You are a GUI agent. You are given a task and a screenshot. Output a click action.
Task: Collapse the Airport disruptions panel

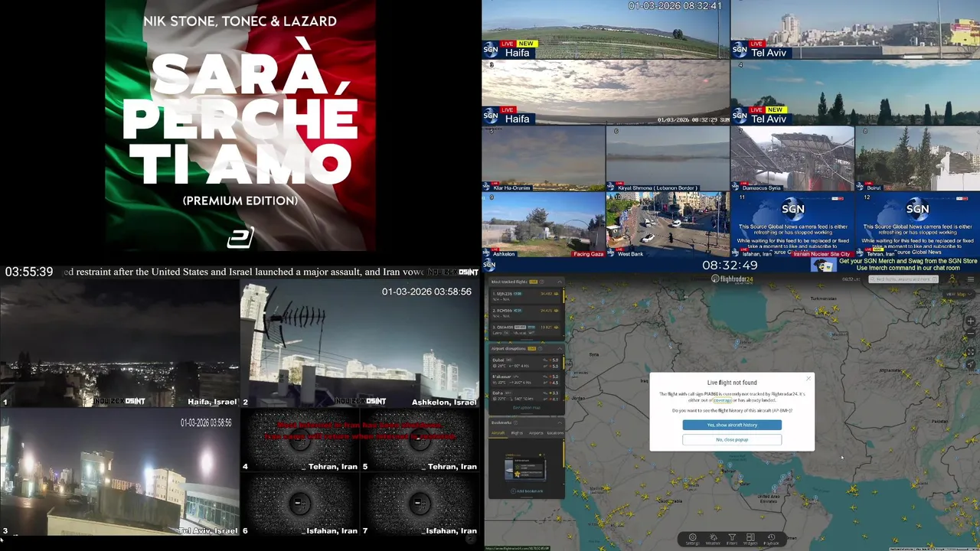click(560, 348)
